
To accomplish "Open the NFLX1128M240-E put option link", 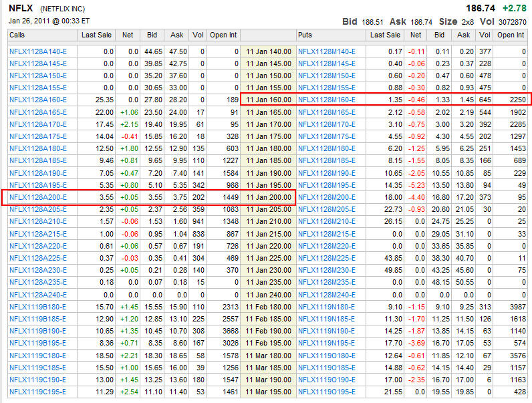I will pyautogui.click(x=327, y=294).
